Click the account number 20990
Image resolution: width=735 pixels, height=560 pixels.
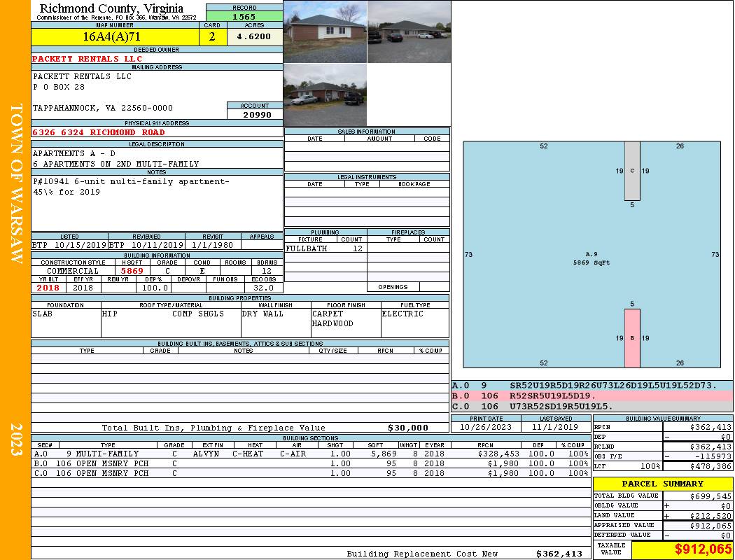[x=255, y=114]
